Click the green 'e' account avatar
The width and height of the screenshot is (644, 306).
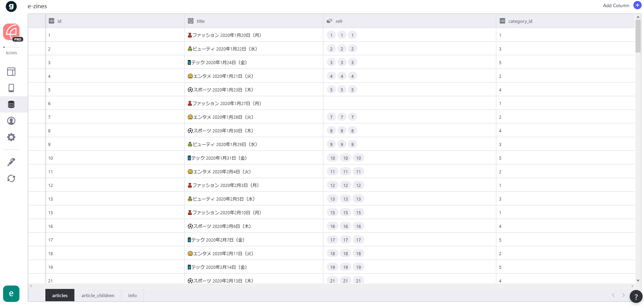[11, 294]
